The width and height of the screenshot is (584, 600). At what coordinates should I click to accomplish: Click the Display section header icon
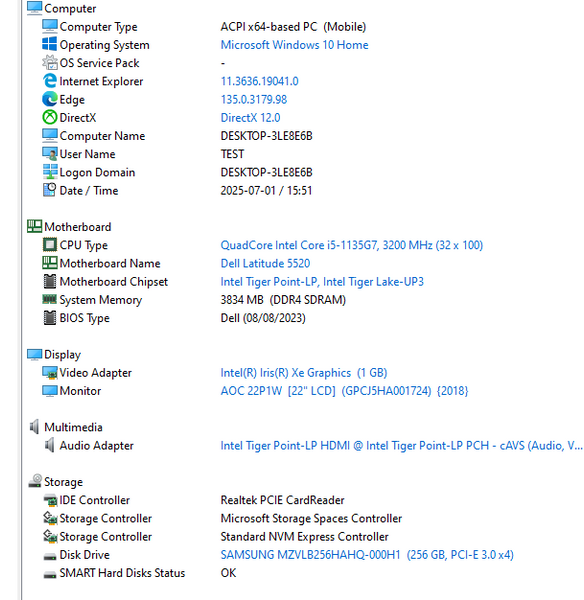[x=34, y=354]
